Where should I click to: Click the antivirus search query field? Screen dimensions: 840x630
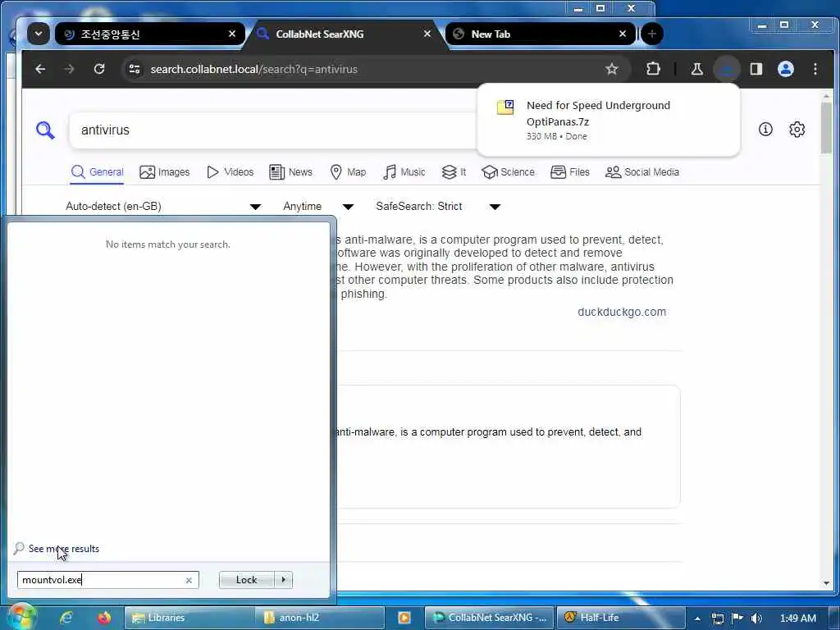[273, 130]
